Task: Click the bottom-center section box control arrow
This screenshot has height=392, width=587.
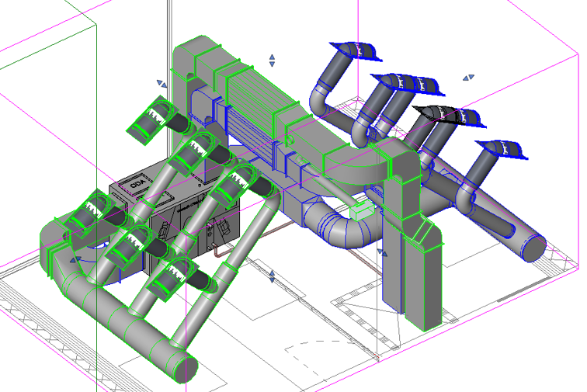Action: point(272,276)
